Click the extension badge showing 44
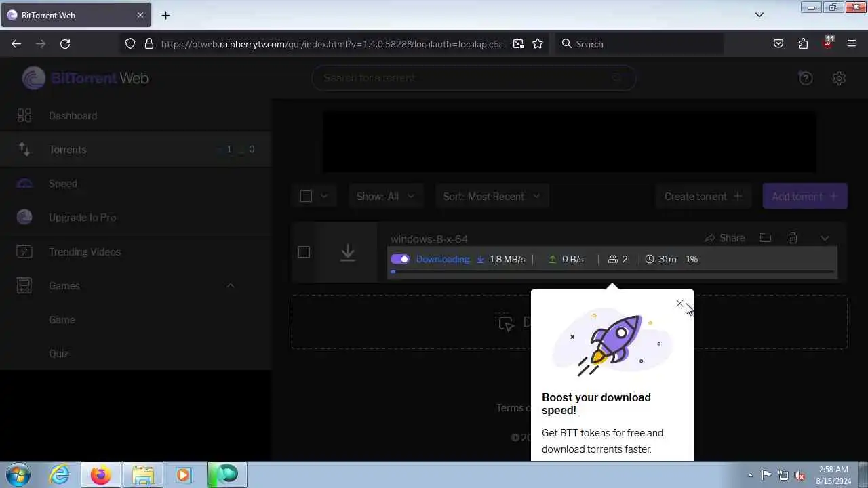Viewport: 868px width, 488px height. 827,42
